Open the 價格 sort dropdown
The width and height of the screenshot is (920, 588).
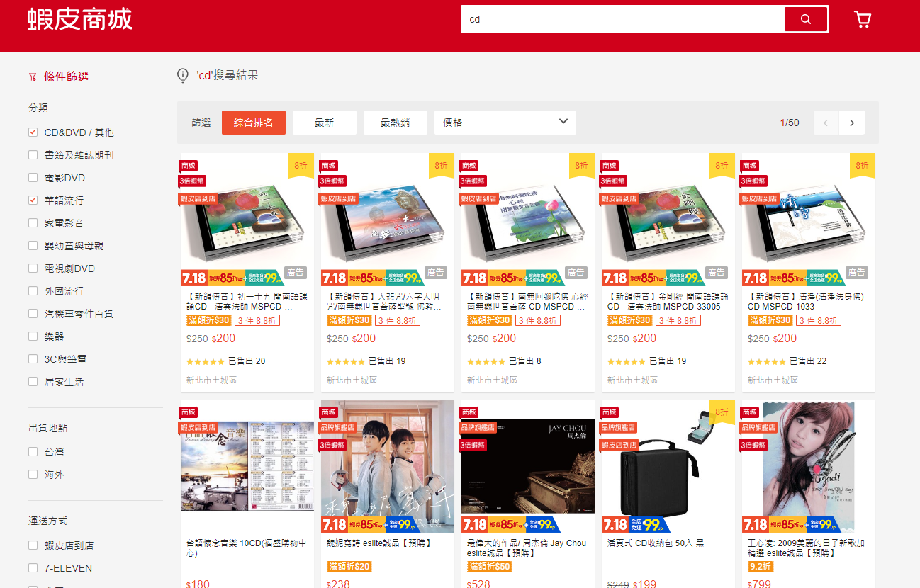505,123
